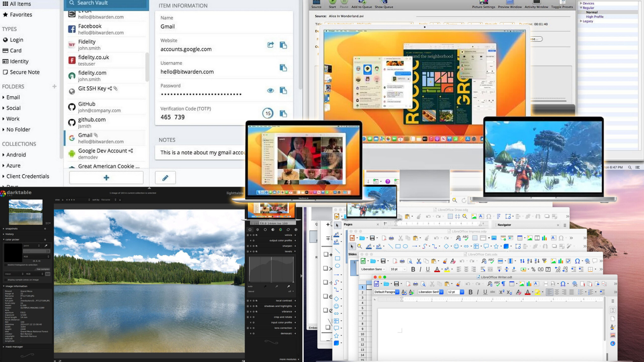The image size is (644, 362).
Task: Check display sample areas on image
Action: pos(6,280)
